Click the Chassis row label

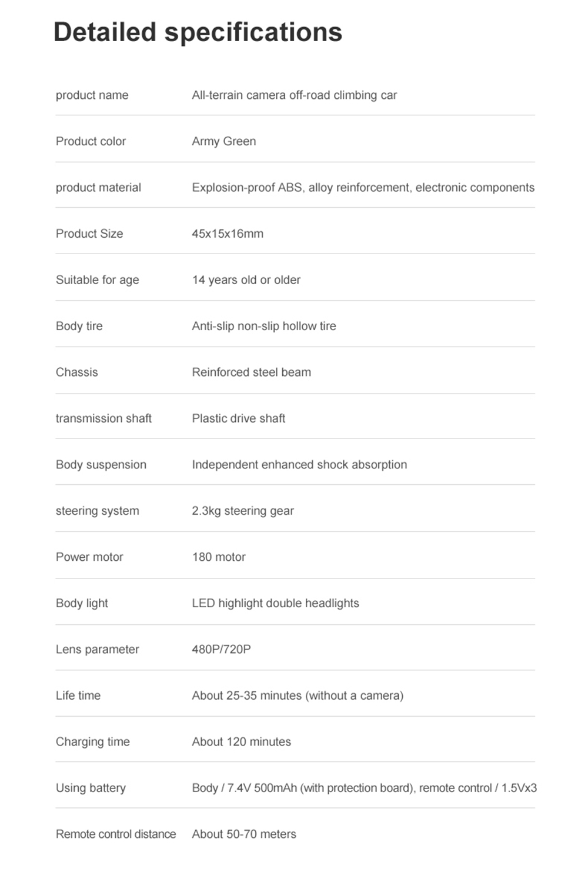pos(77,372)
